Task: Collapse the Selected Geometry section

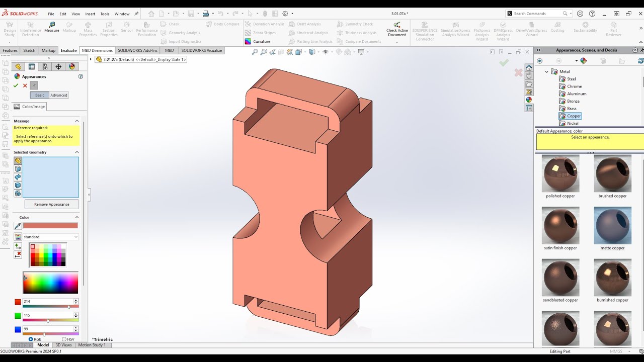Action: (x=77, y=152)
